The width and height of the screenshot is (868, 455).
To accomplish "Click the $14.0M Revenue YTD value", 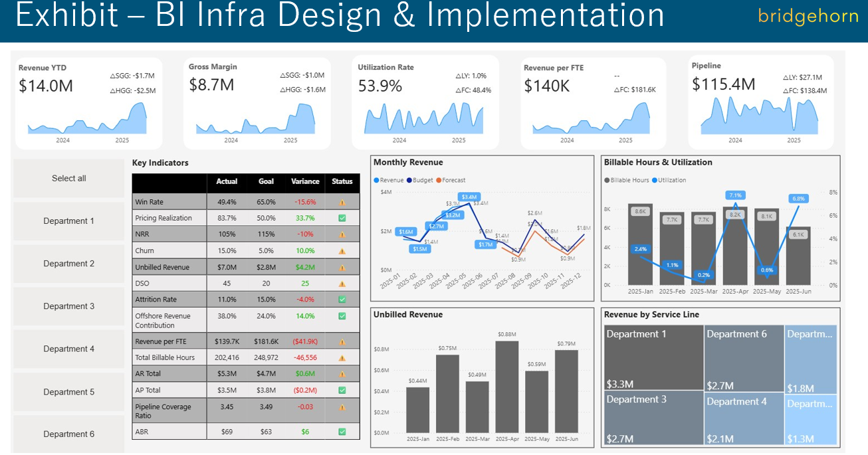I will click(46, 86).
